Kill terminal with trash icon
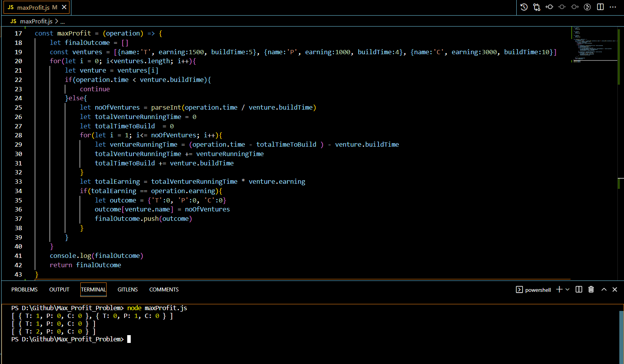The width and height of the screenshot is (624, 364). pyautogui.click(x=591, y=289)
